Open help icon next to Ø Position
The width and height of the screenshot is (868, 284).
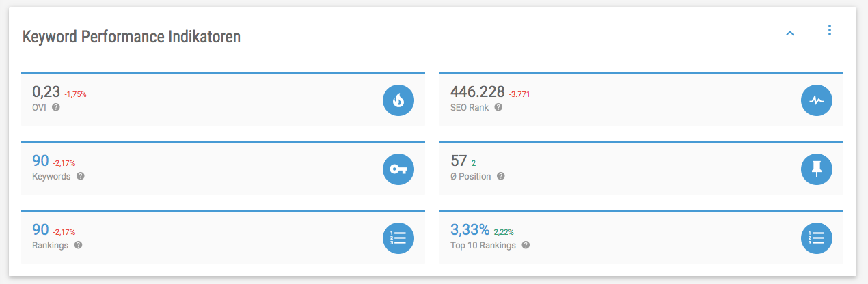501,176
